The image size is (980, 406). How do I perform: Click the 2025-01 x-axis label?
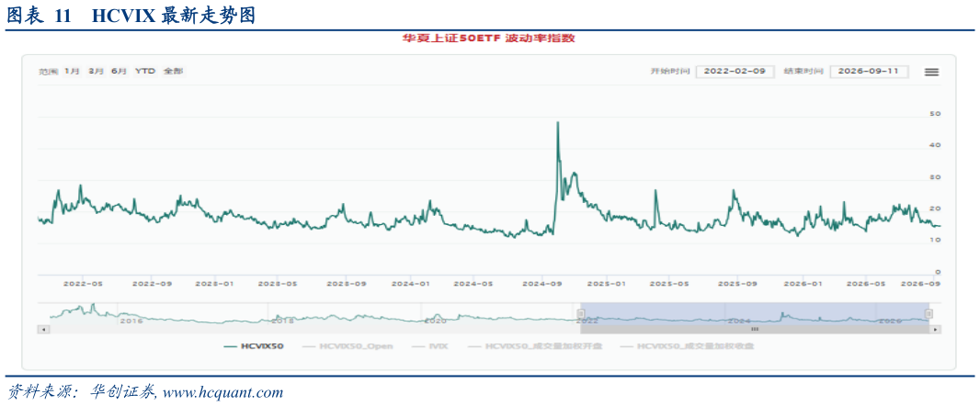pos(608,284)
